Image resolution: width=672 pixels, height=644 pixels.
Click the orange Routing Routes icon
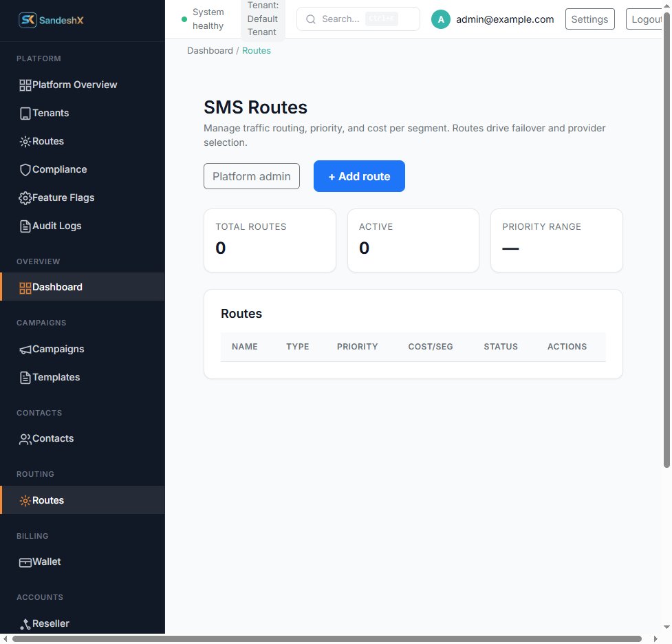[25, 501]
